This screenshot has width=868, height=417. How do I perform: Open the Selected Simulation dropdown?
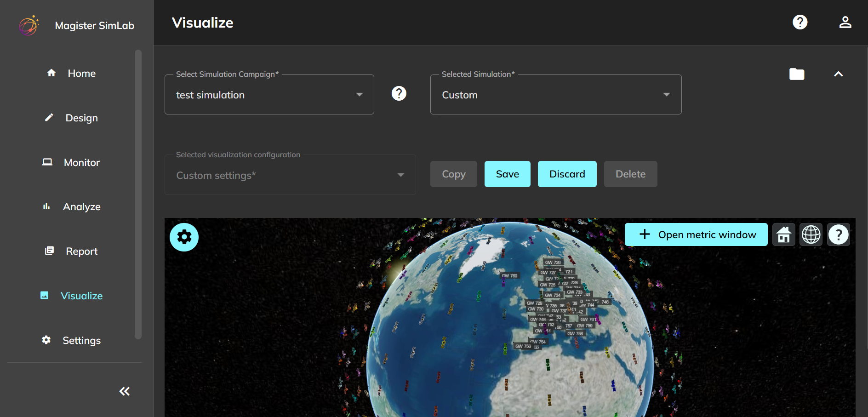click(x=556, y=95)
